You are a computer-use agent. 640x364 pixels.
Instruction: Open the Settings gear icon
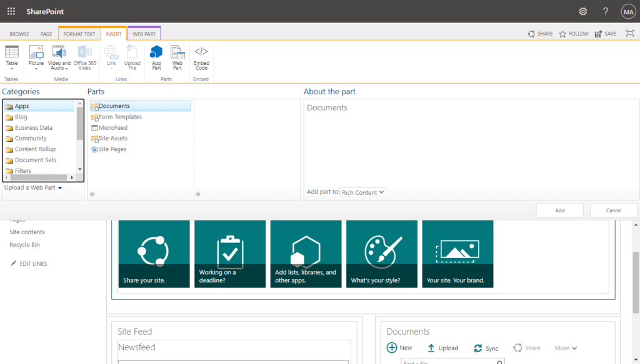[x=583, y=11]
